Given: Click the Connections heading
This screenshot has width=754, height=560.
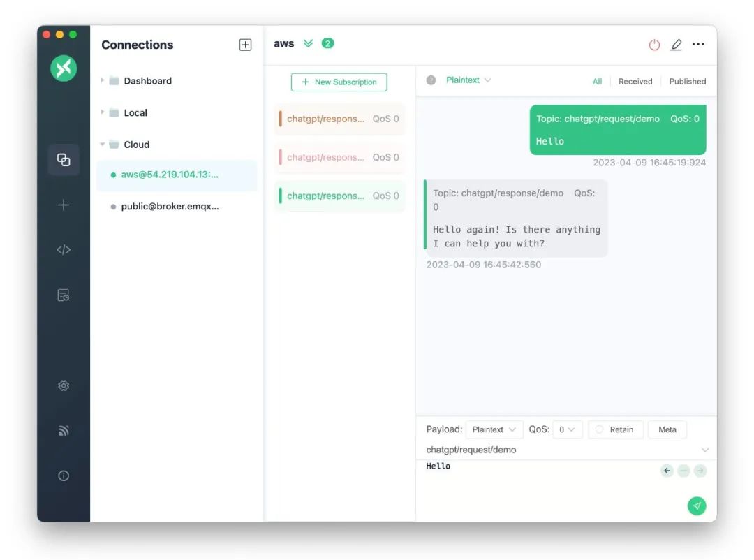Looking at the screenshot, I should pos(137,45).
